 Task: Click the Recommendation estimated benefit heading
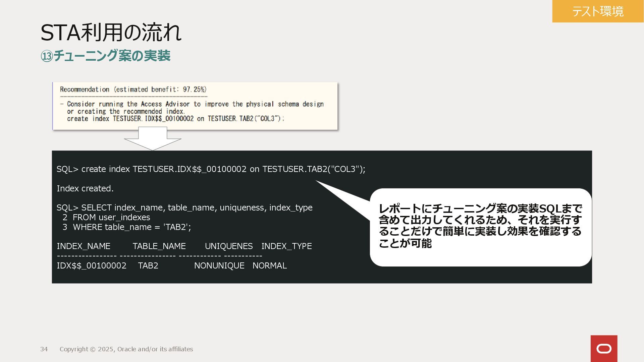[133, 89]
